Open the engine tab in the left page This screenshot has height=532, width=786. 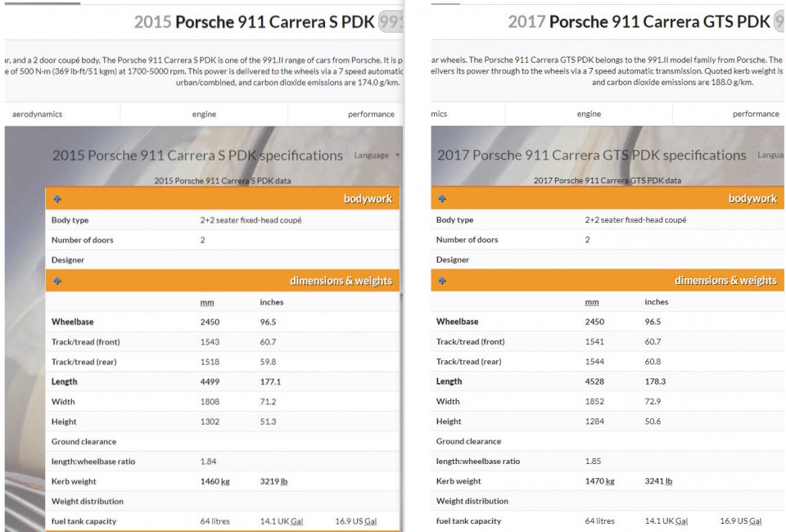point(204,115)
